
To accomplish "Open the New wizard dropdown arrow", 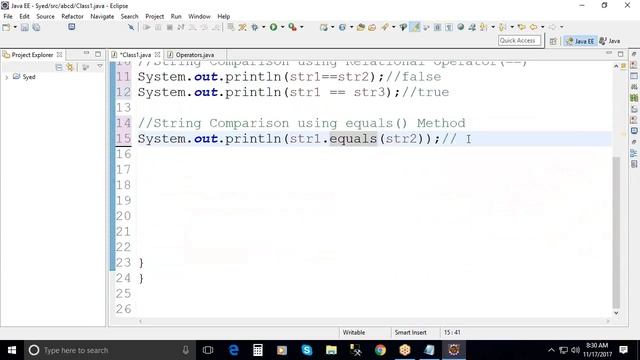I will 15,27.
